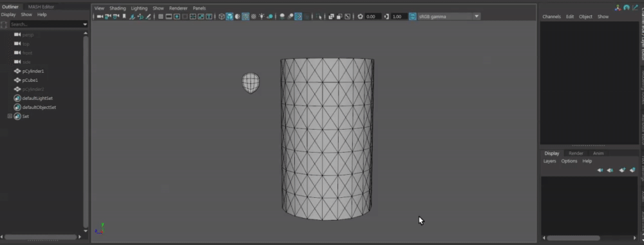Open the Outliner Help menu
644x245 pixels.
tap(42, 14)
